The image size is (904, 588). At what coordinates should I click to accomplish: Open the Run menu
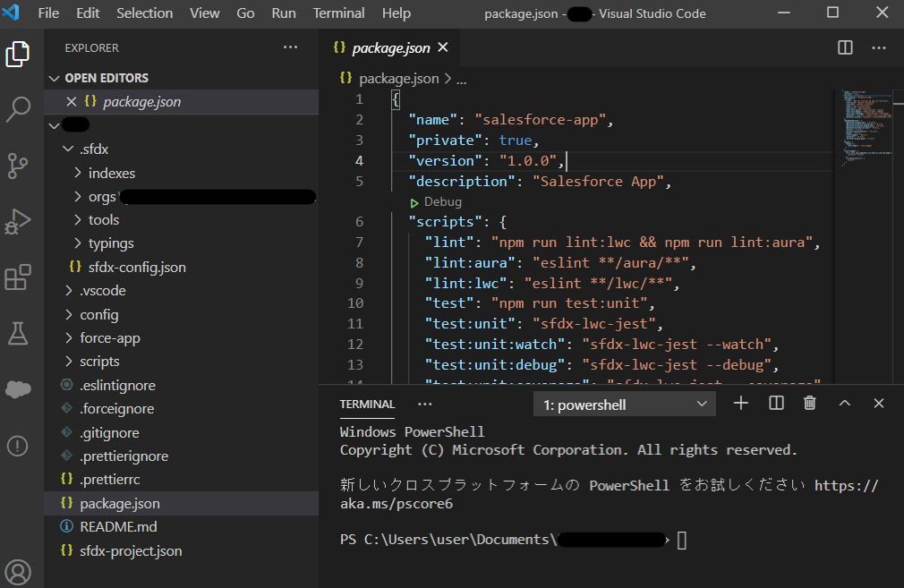[x=284, y=13]
